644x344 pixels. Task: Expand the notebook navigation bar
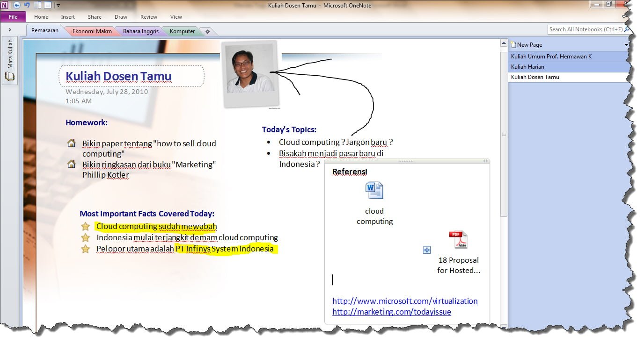(x=9, y=30)
